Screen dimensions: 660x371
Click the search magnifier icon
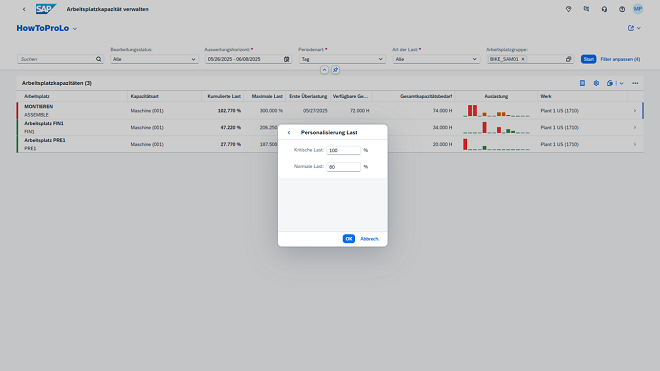(98, 59)
